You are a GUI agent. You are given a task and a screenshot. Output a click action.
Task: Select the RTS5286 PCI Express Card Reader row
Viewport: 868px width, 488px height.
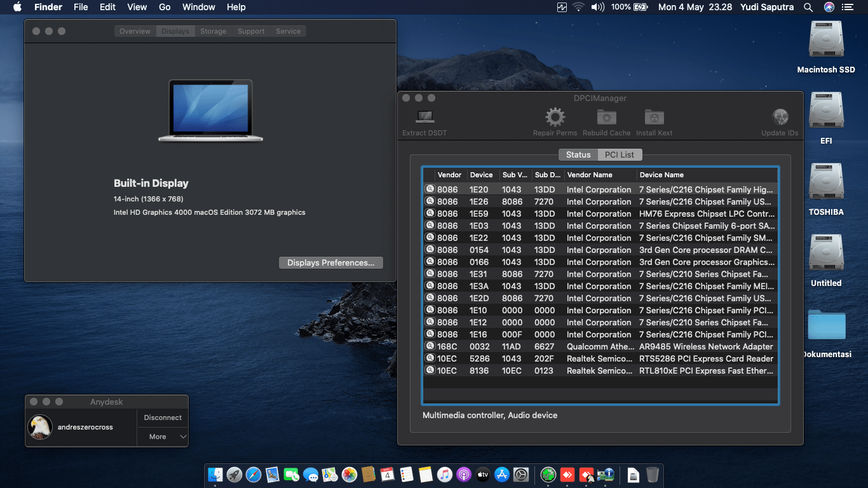coord(600,358)
